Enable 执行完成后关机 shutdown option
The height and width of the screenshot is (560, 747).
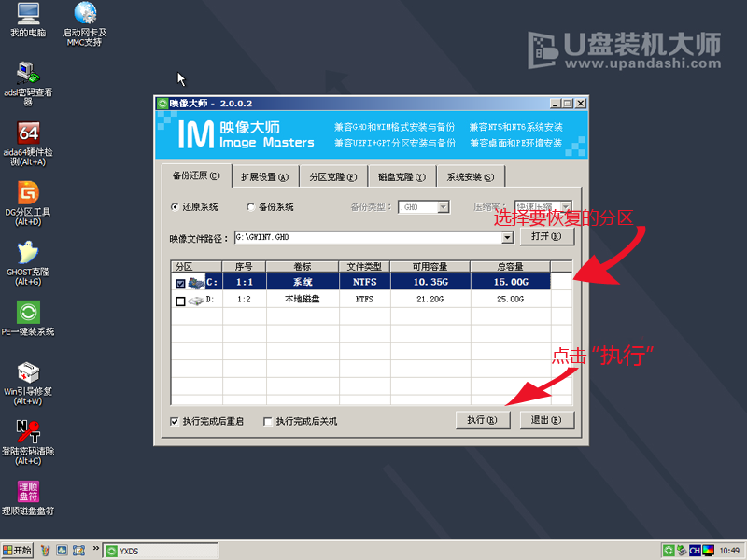pos(267,421)
